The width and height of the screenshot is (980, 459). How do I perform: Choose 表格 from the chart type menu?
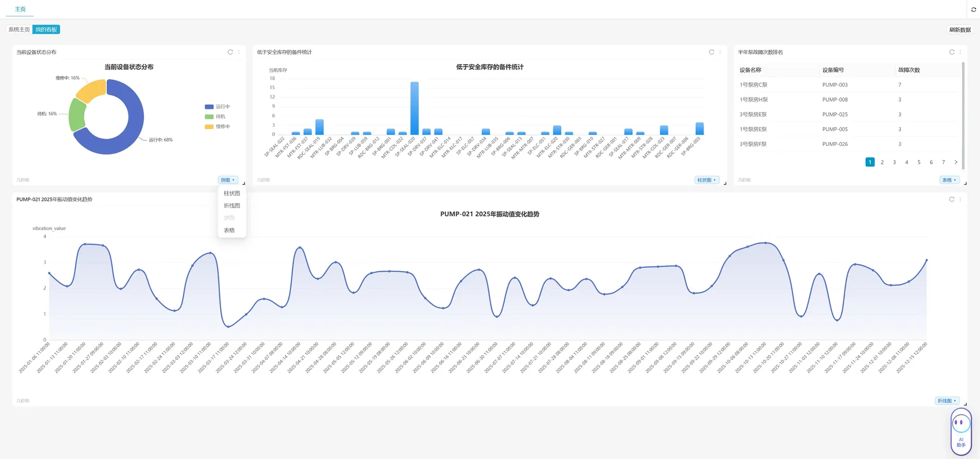point(232,230)
